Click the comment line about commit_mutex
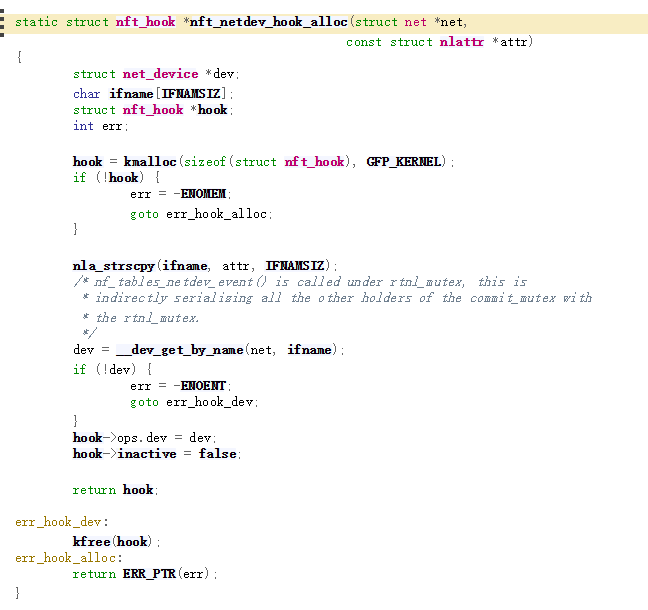648x610 pixels. (x=337, y=298)
